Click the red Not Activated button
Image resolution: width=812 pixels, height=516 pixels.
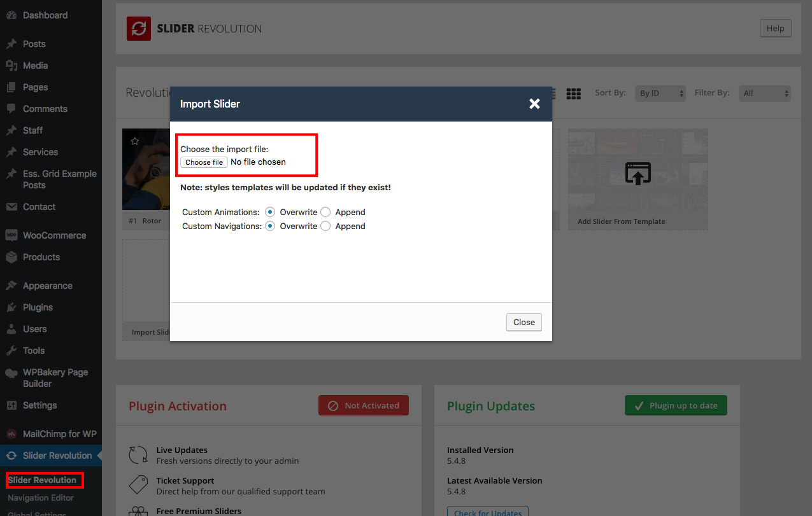pyautogui.click(x=364, y=405)
